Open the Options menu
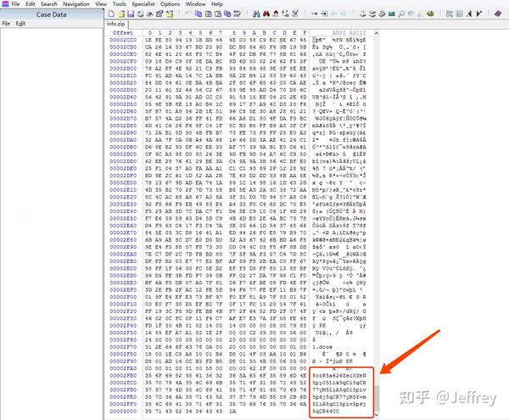 pos(171,4)
